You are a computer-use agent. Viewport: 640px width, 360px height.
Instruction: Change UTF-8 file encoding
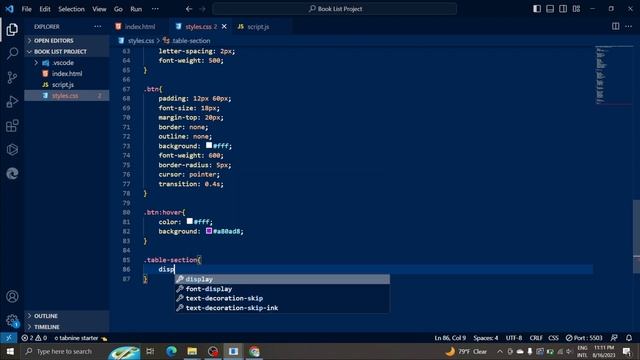coord(513,338)
